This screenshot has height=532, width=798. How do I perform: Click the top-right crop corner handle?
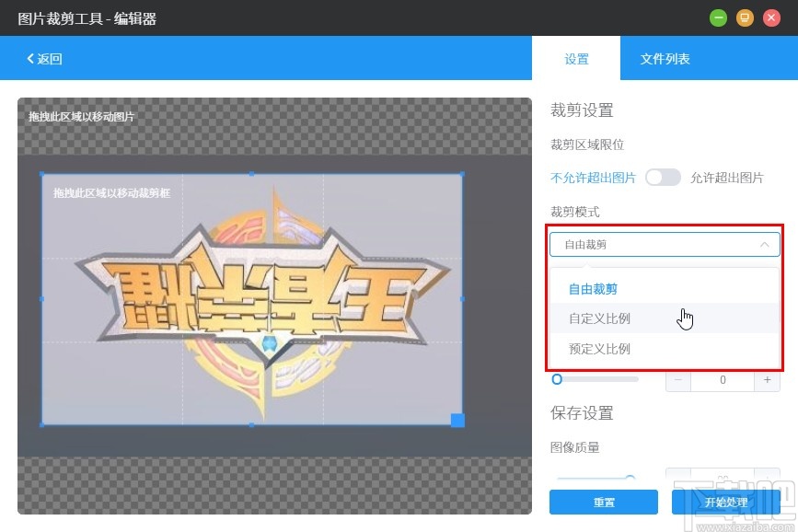pyautogui.click(x=462, y=174)
